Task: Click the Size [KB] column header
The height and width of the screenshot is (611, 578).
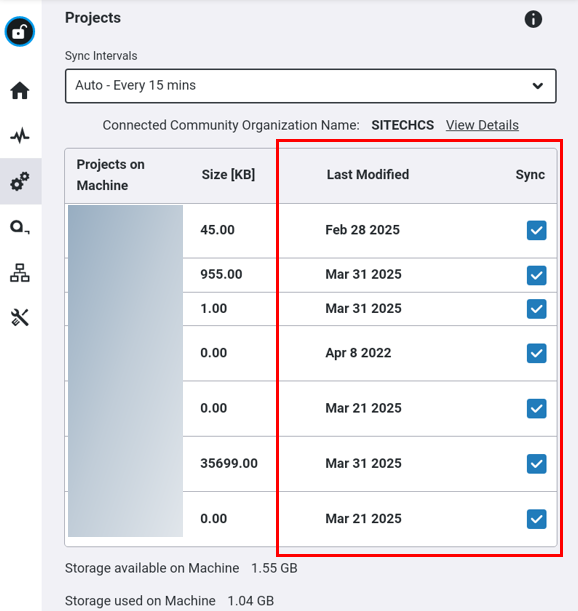Action: [228, 175]
